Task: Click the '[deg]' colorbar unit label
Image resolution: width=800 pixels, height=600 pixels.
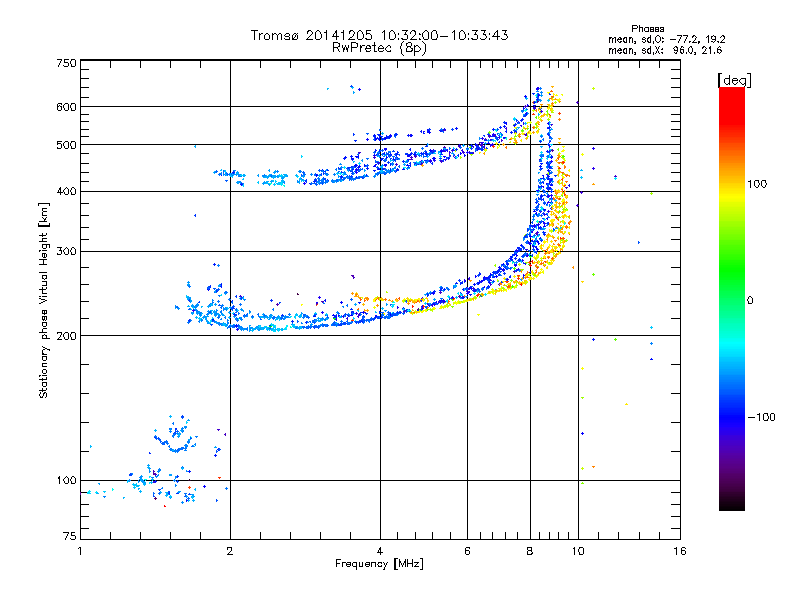Action: (734, 80)
